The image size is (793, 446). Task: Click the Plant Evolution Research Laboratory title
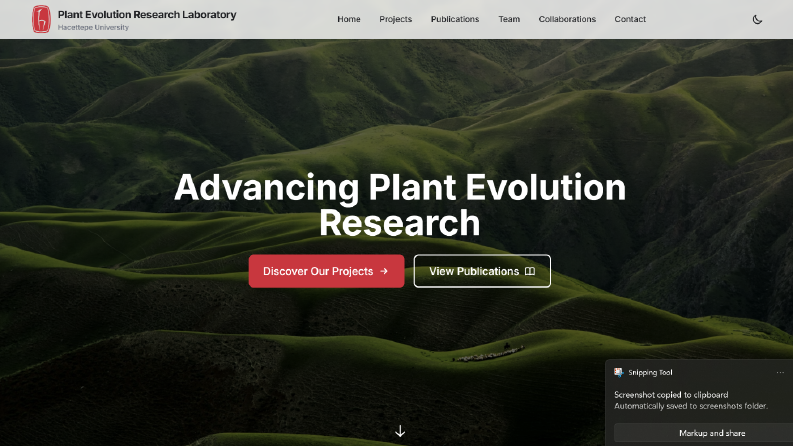(147, 15)
